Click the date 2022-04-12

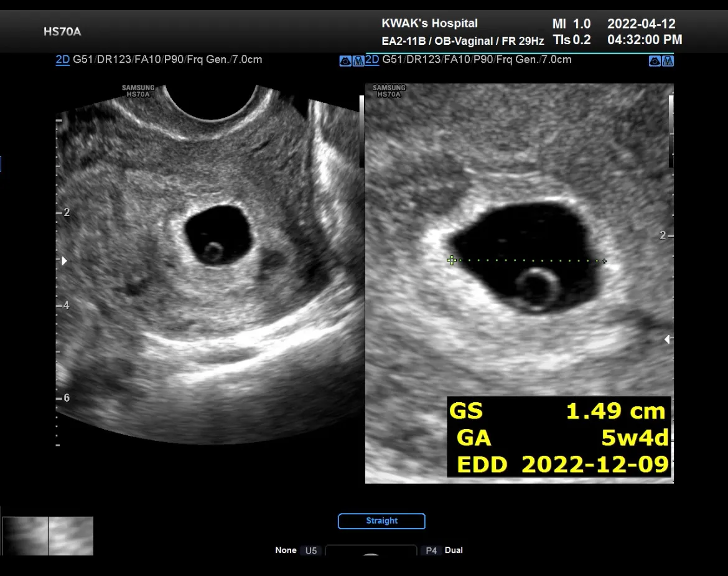coord(642,24)
